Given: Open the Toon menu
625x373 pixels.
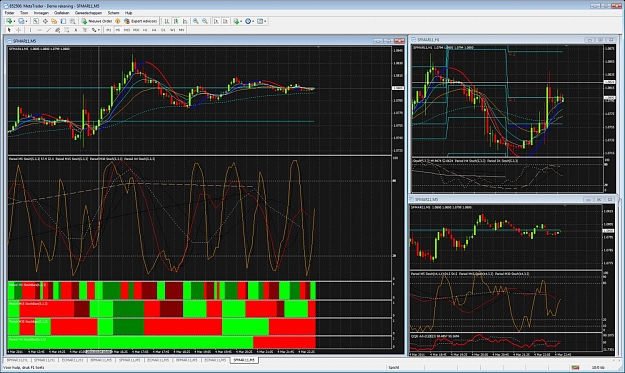Looking at the screenshot, I should coord(24,13).
